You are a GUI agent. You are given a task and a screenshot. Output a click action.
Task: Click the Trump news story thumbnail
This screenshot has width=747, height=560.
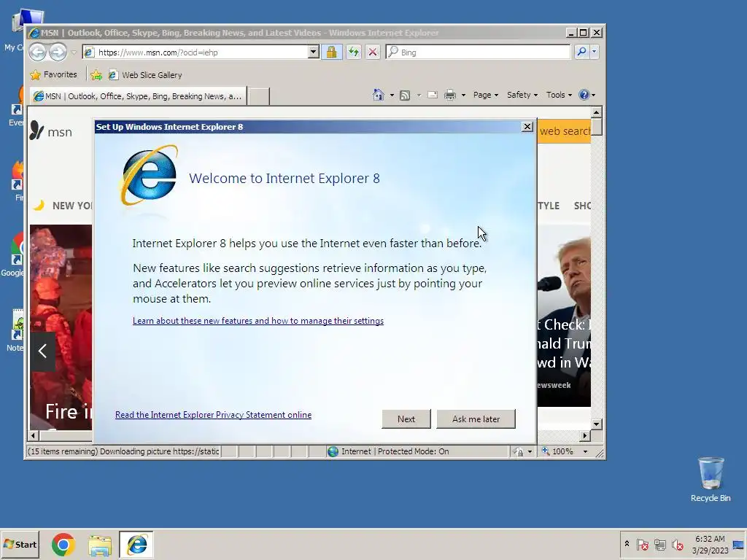564,315
